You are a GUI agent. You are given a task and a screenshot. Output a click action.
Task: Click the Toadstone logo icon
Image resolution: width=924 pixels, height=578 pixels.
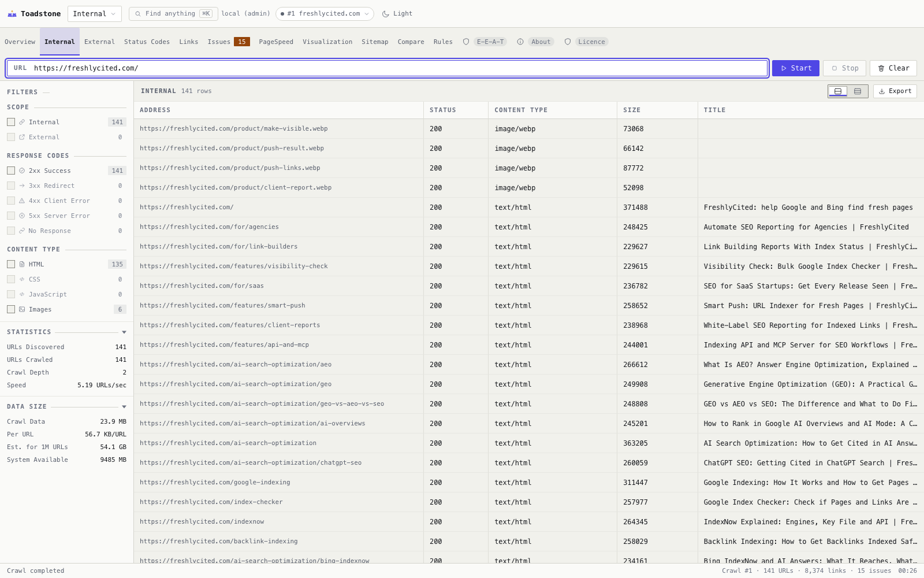pos(12,14)
